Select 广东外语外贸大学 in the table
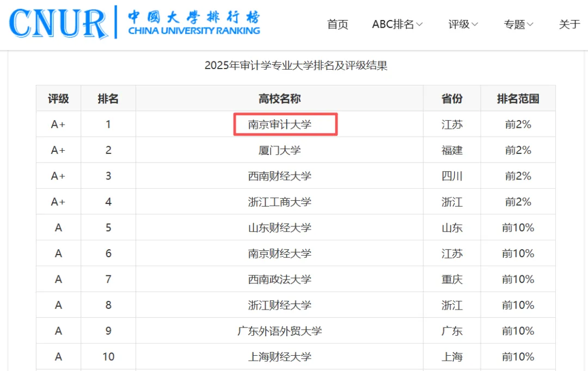The width and height of the screenshot is (588, 371). coord(280,331)
